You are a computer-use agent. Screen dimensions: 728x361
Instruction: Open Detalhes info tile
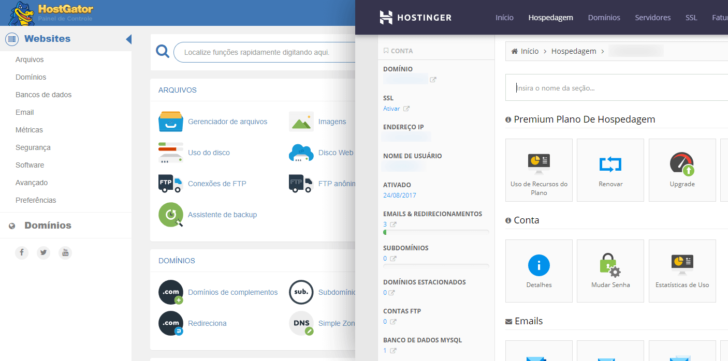(539, 271)
